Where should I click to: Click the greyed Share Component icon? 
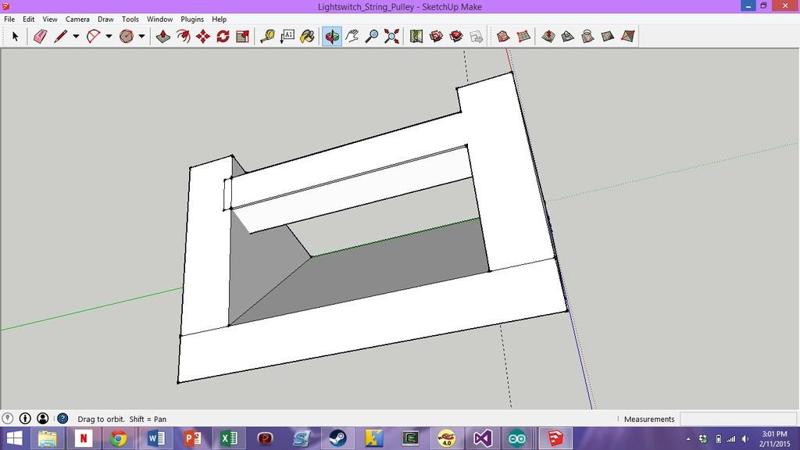pos(476,36)
